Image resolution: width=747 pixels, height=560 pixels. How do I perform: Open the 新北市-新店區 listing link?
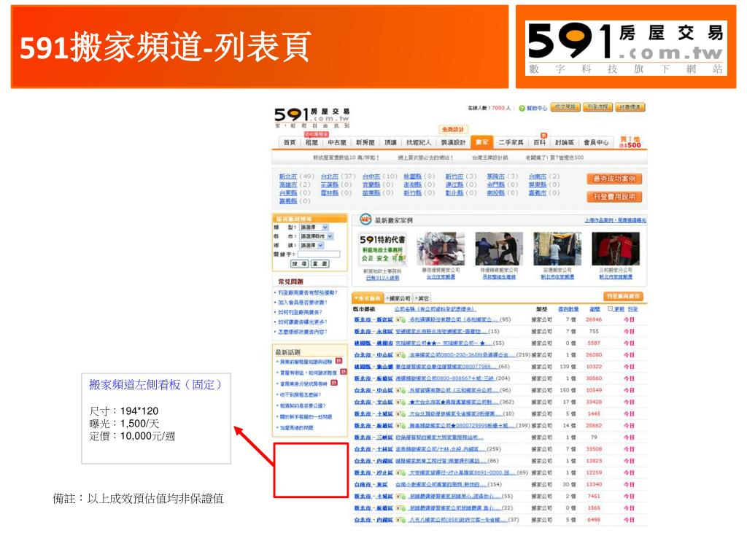pyautogui.click(x=373, y=319)
